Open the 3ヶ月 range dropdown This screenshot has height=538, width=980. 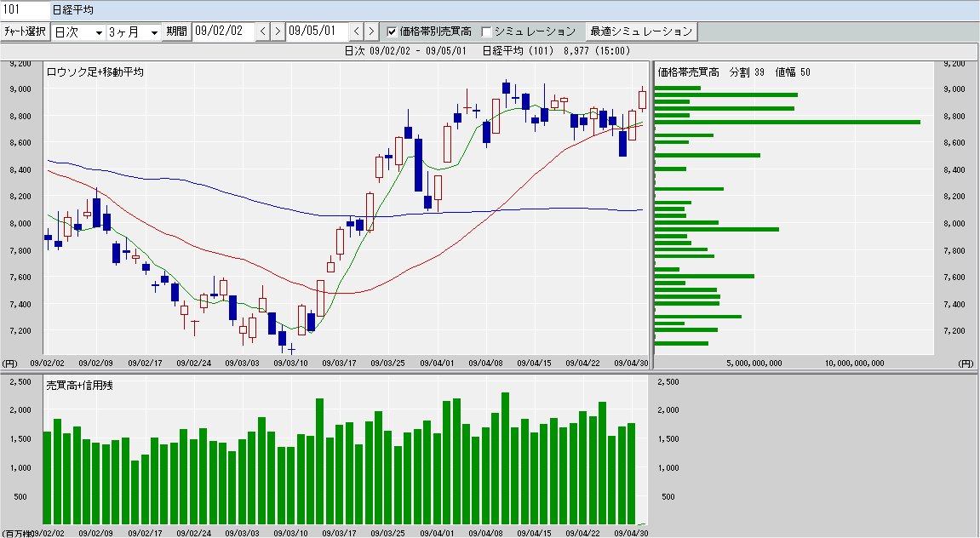click(x=153, y=32)
